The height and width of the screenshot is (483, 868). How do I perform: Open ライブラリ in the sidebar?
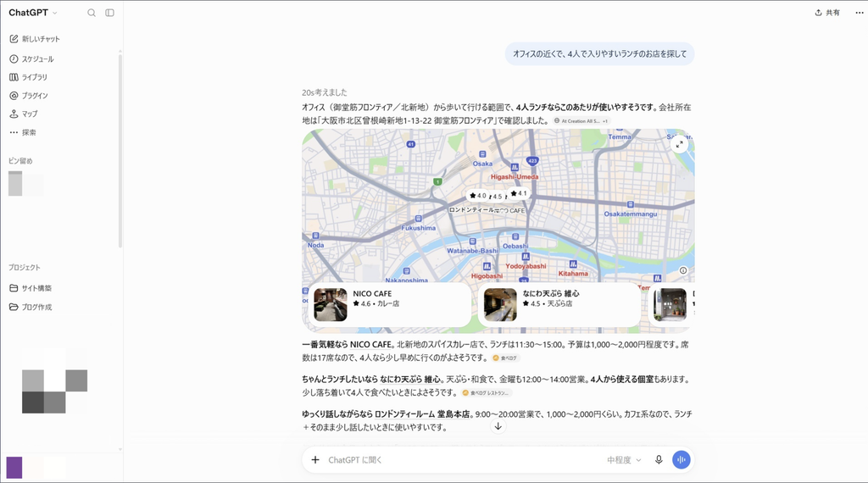click(x=28, y=77)
